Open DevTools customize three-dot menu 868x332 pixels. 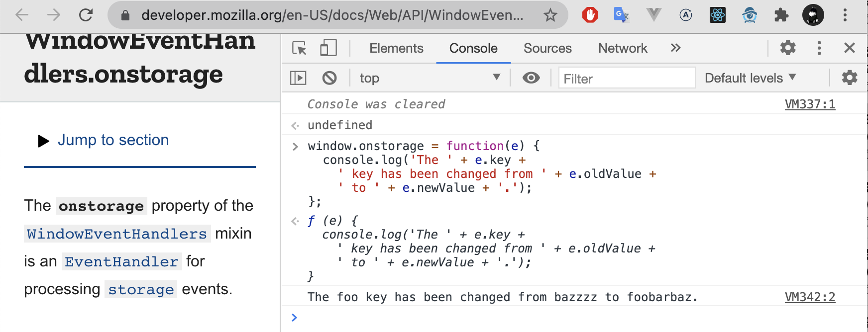tap(819, 48)
